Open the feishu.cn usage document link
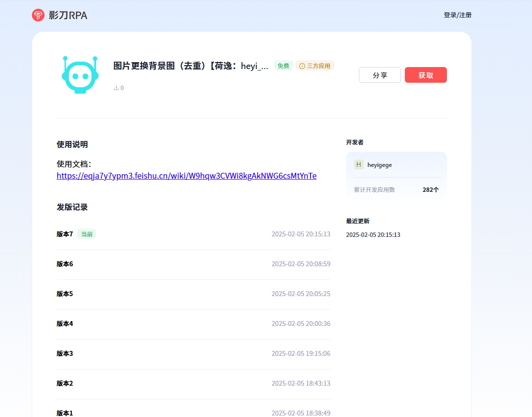The width and height of the screenshot is (532, 417). (x=187, y=176)
